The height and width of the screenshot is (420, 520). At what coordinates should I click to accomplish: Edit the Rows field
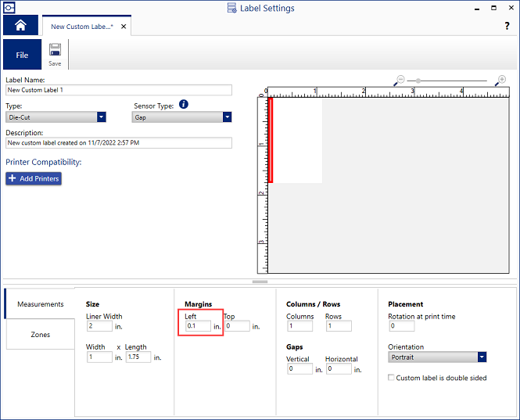coord(339,326)
